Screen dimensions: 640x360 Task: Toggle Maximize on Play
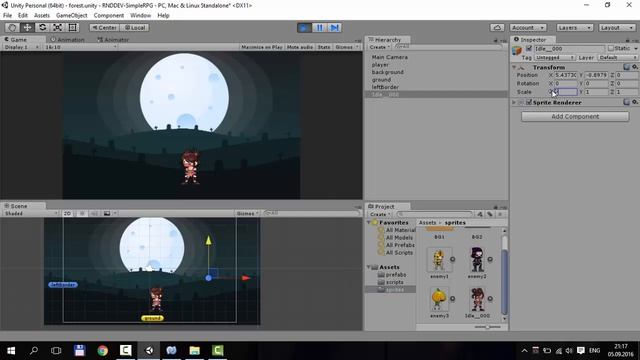coord(262,47)
